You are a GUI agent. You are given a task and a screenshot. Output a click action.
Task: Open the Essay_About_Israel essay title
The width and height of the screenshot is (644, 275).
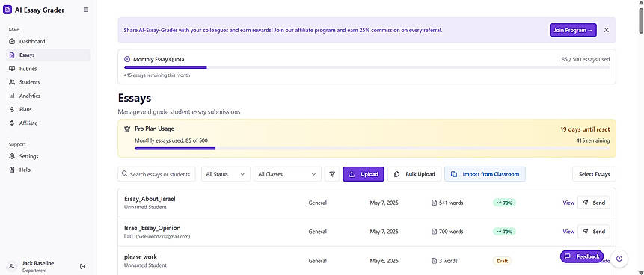point(150,199)
